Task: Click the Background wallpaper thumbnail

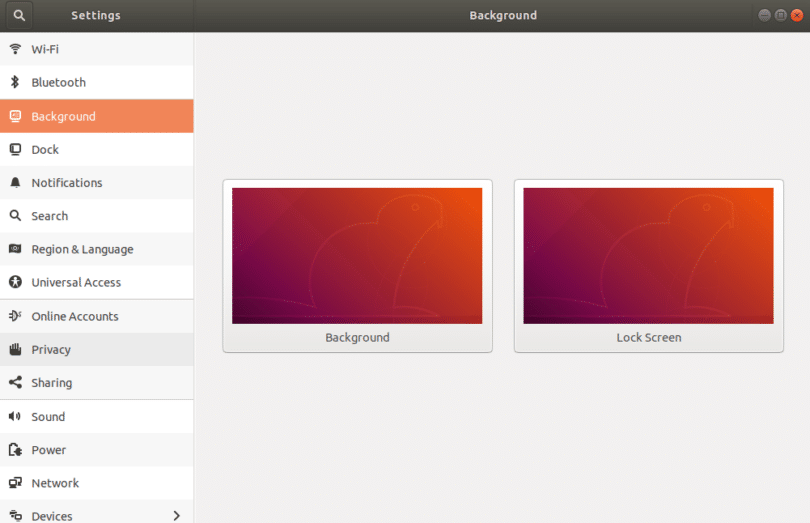Action: 357,256
